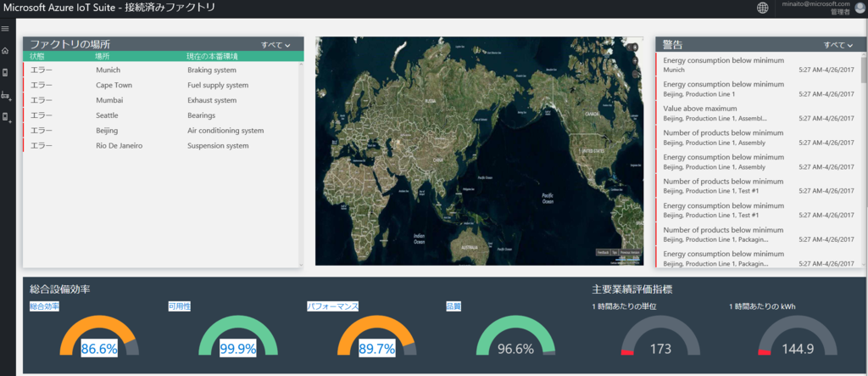Click the パフォーマンス link
The image size is (868, 376).
332,306
